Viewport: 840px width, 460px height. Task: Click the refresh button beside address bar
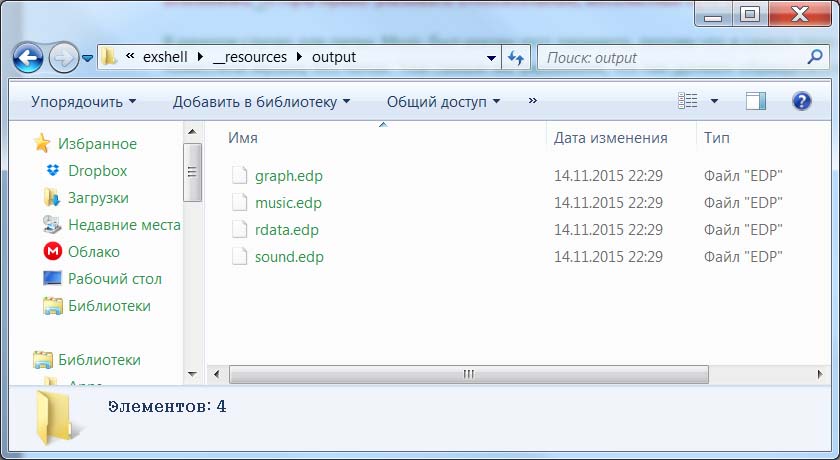[x=516, y=58]
